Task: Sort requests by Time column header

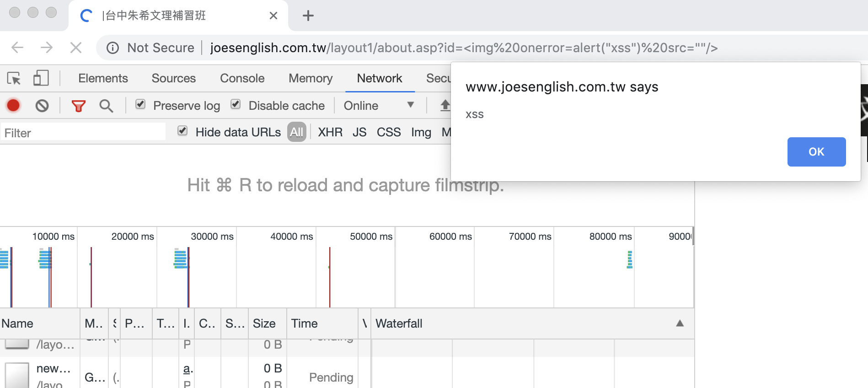Action: coord(322,323)
